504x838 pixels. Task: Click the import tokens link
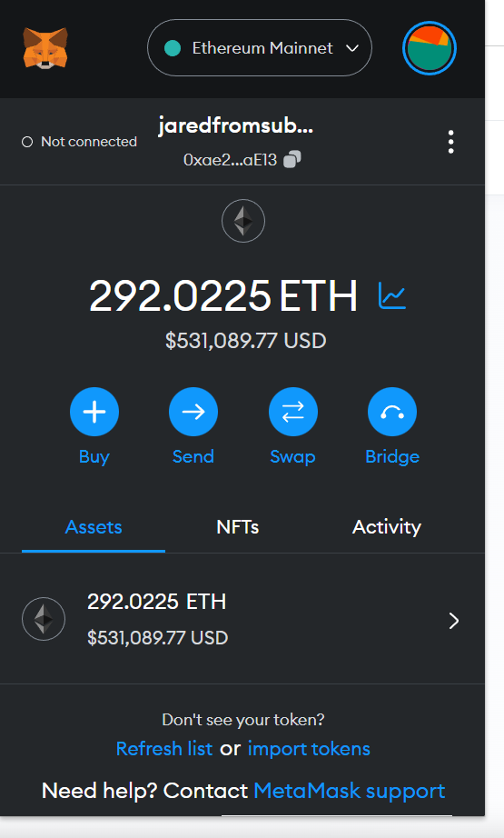click(309, 749)
